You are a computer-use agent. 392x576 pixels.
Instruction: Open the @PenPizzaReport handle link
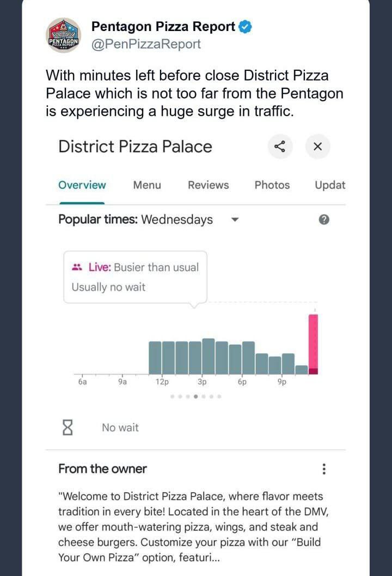click(x=146, y=44)
